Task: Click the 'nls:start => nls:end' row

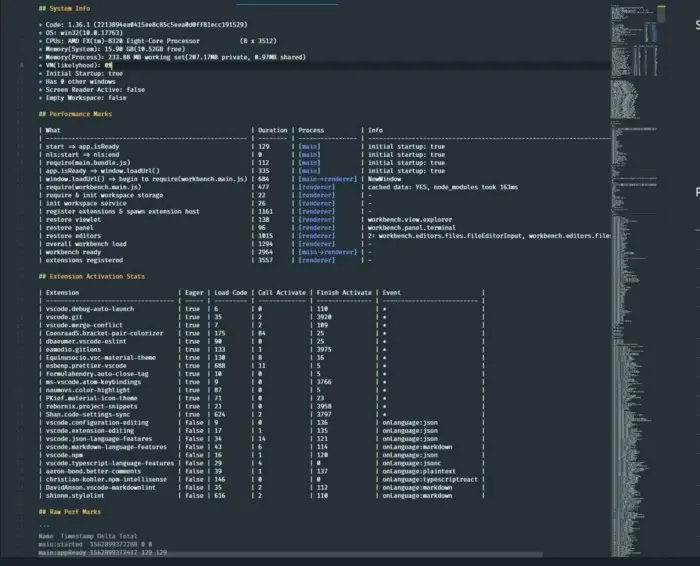Action: click(82, 154)
